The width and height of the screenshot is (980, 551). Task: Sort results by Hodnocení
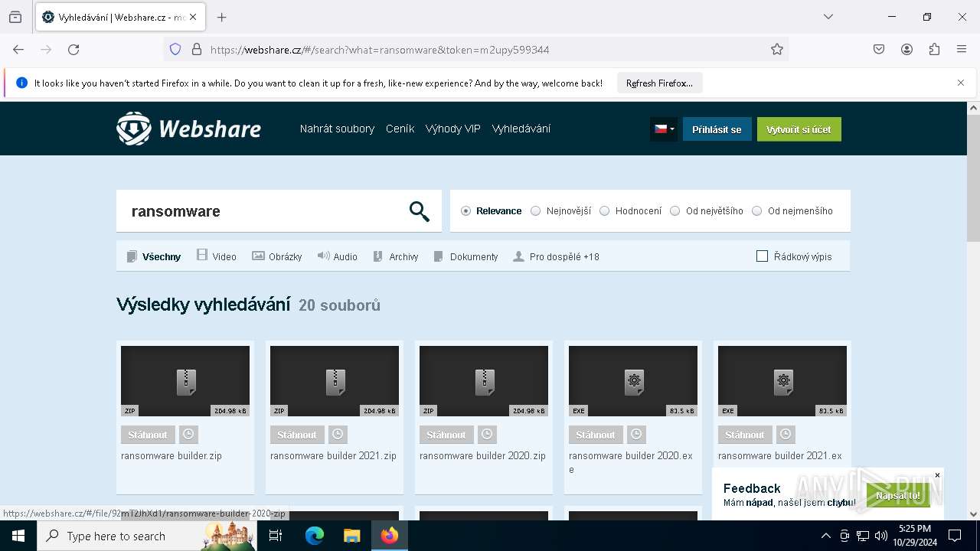tap(631, 211)
